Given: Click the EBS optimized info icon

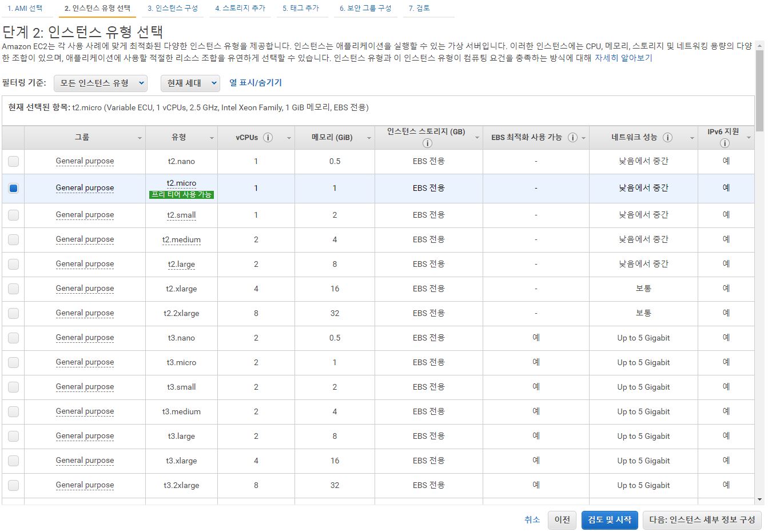Looking at the screenshot, I should (572, 138).
